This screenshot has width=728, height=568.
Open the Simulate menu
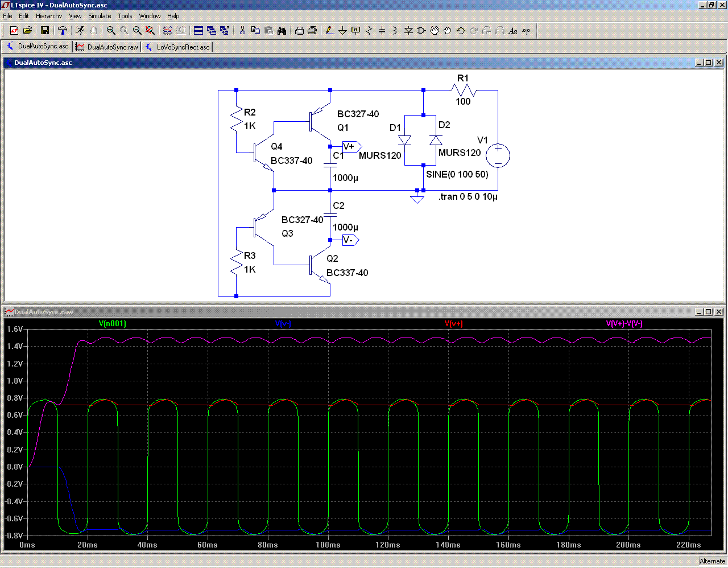pos(100,16)
